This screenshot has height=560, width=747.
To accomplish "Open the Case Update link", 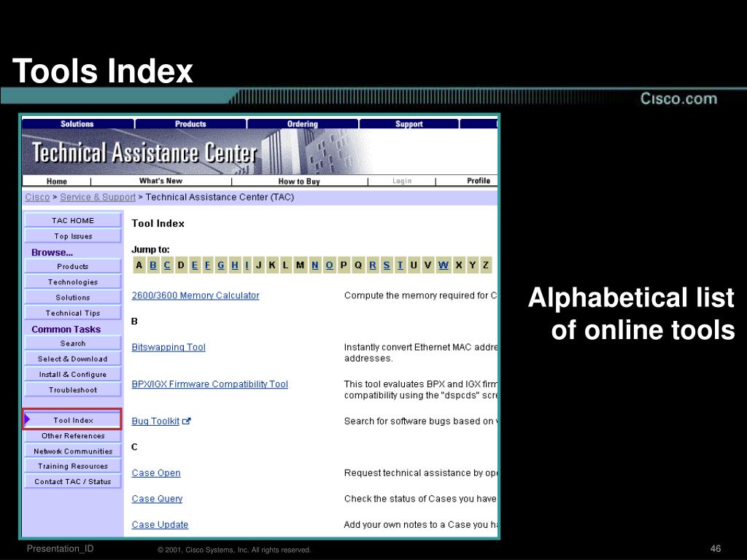I will (x=160, y=524).
